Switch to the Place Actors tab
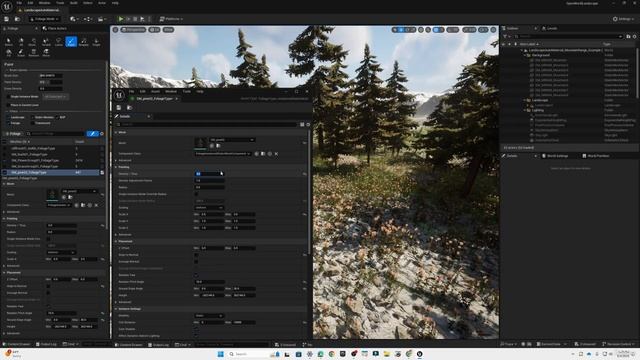This screenshot has width=640, height=360. tap(55, 29)
